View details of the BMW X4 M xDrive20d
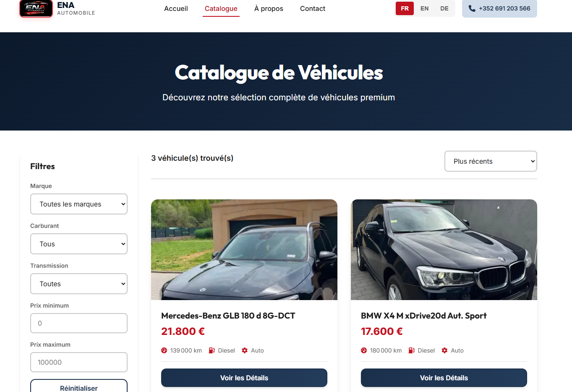The width and height of the screenshot is (572, 392). click(444, 378)
